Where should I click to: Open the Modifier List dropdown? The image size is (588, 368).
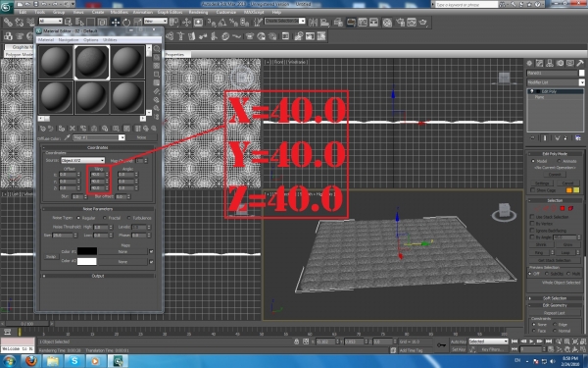[x=556, y=82]
